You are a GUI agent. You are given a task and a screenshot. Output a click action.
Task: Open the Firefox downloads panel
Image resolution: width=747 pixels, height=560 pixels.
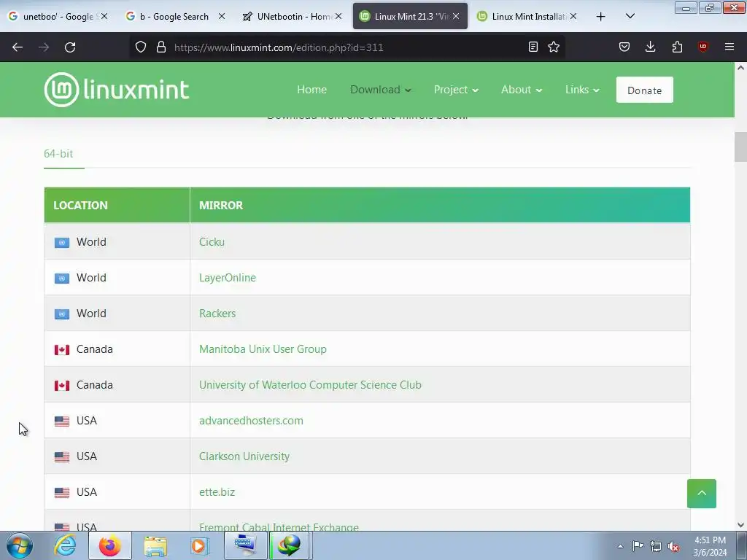[650, 47]
